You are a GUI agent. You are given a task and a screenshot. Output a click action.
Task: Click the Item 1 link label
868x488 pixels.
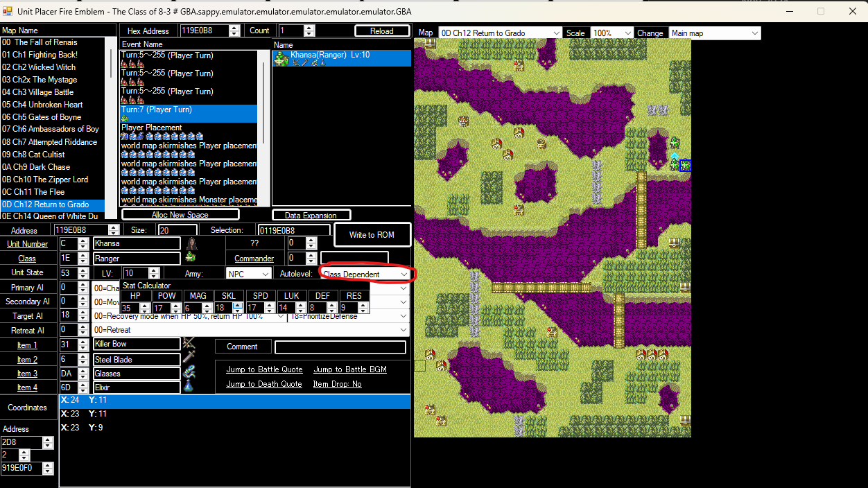point(27,345)
